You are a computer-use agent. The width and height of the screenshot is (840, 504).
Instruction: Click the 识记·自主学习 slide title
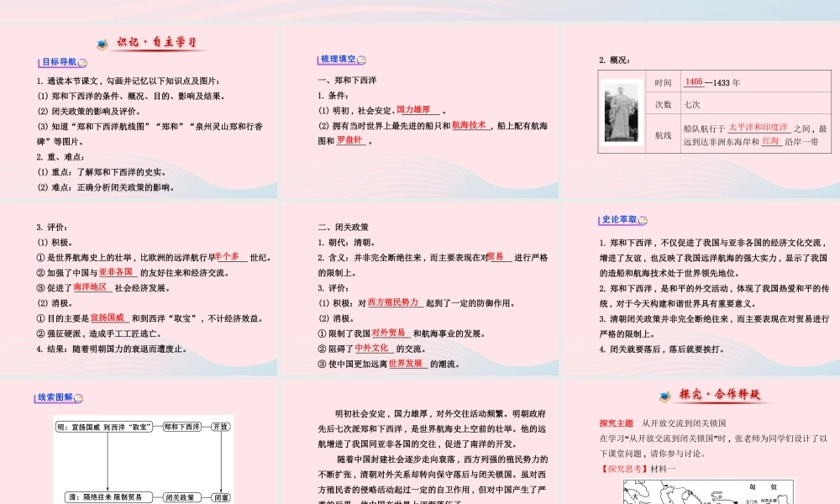[x=158, y=42]
